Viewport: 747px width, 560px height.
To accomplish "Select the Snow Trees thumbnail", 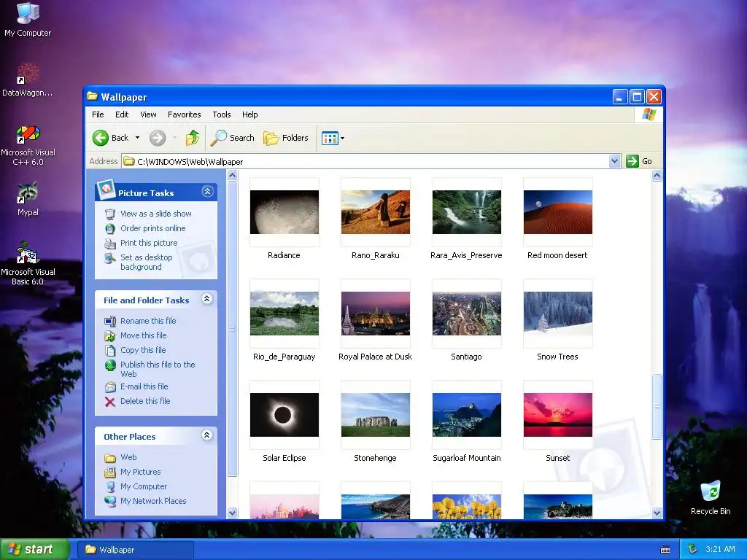I will coord(558,314).
